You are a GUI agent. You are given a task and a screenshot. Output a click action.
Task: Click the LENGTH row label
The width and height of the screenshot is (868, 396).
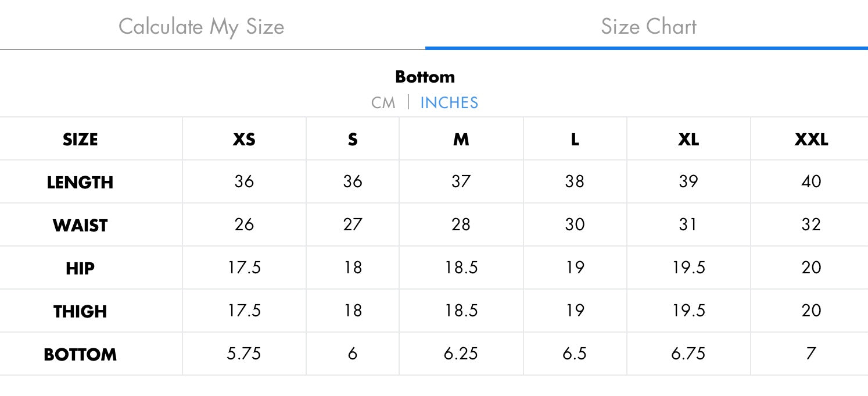(80, 183)
